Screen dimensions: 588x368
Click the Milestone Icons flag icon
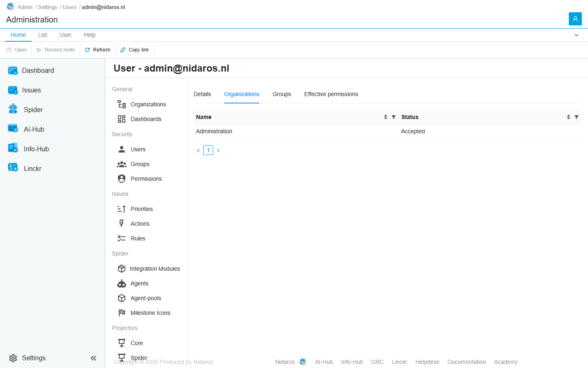point(122,313)
